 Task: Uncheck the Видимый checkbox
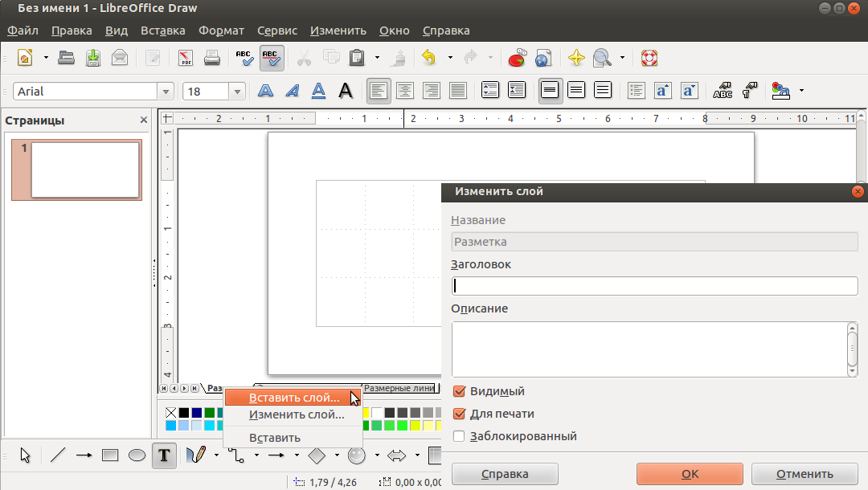pyautogui.click(x=460, y=391)
